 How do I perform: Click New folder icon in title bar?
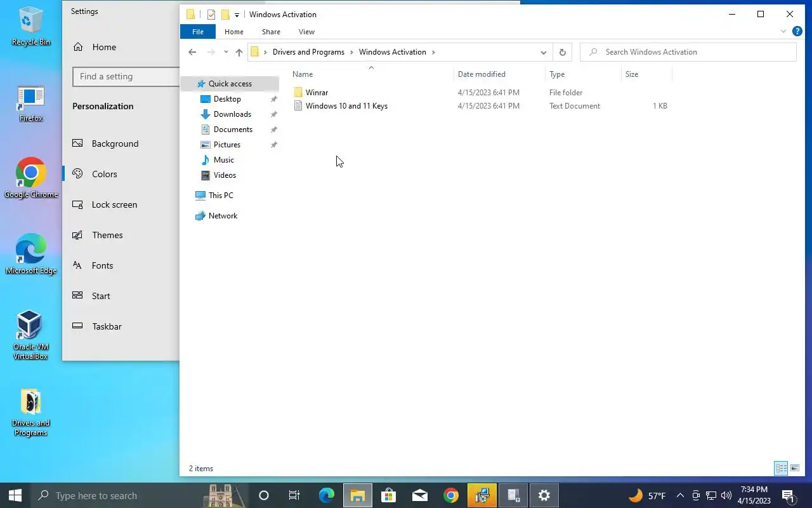[225, 14]
